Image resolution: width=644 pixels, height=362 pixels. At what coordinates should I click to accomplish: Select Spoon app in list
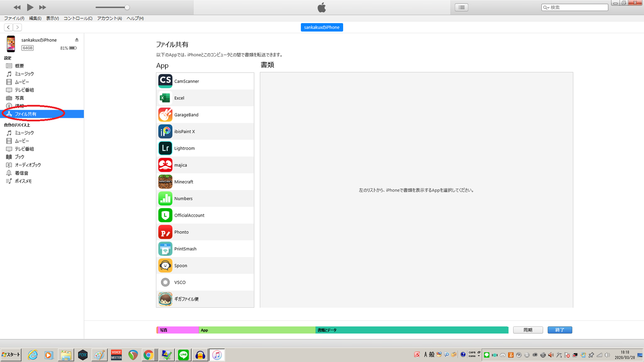pyautogui.click(x=205, y=265)
